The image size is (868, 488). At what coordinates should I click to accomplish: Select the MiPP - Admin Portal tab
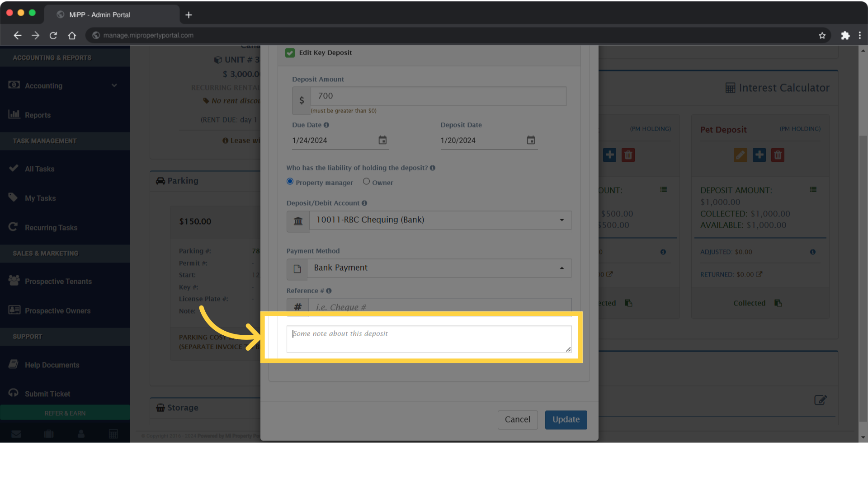112,15
